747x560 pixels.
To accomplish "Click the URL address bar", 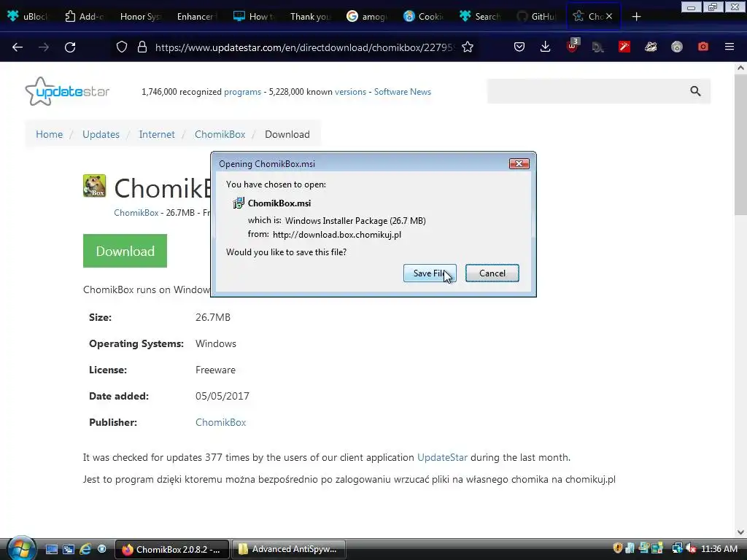I will click(305, 47).
